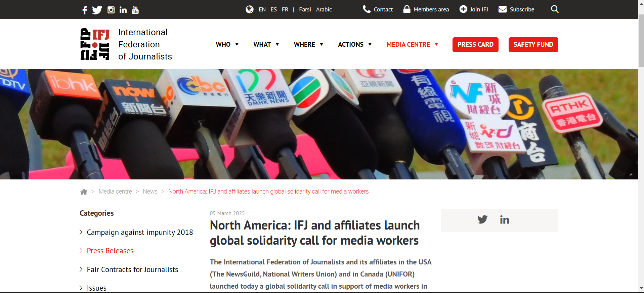Viewport: 644px width, 293px height.
Task: Click the Twitter icon in top bar
Action: [x=97, y=10]
